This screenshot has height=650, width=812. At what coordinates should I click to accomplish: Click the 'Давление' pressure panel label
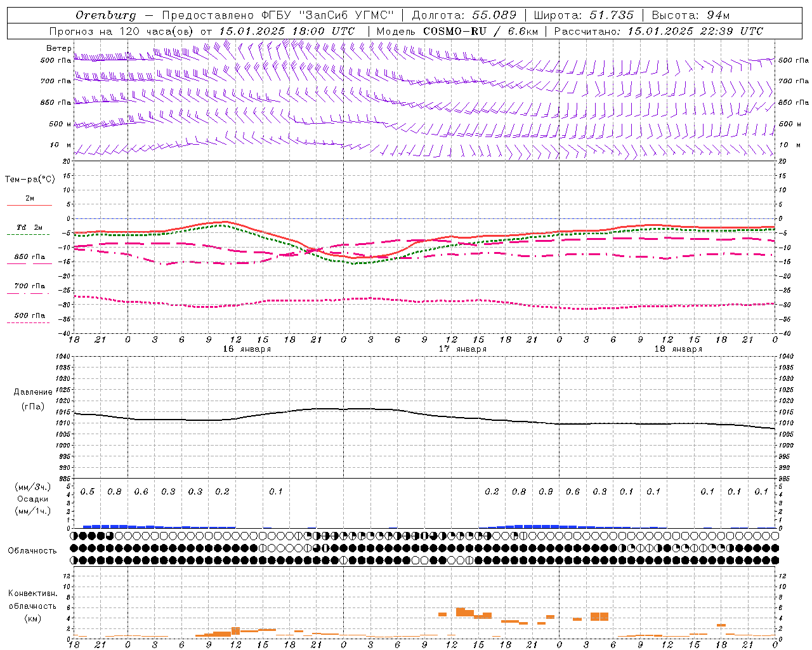click(x=33, y=392)
